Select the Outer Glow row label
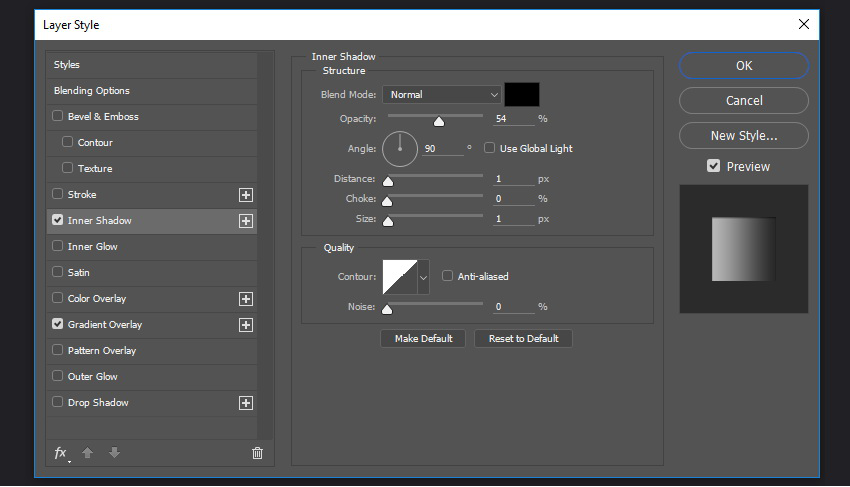The image size is (850, 487). click(x=93, y=377)
